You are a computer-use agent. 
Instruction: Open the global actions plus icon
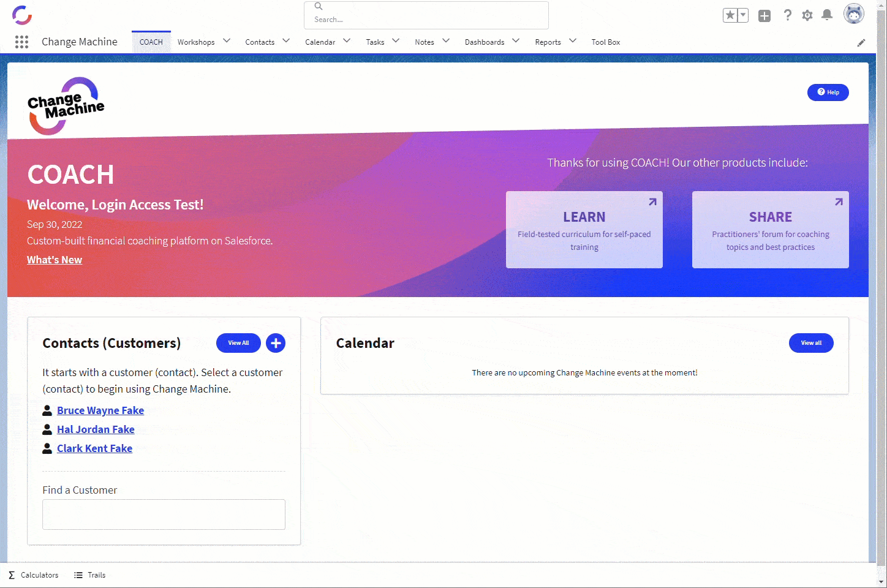point(764,16)
